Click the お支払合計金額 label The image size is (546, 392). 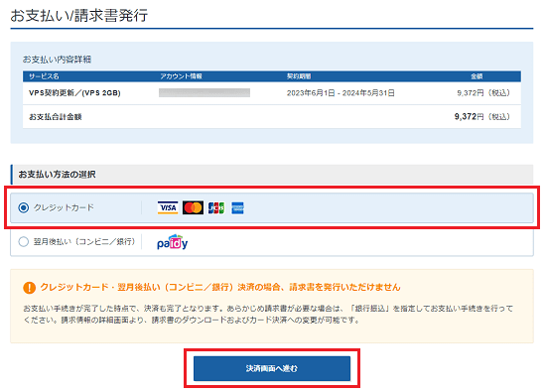click(x=55, y=117)
